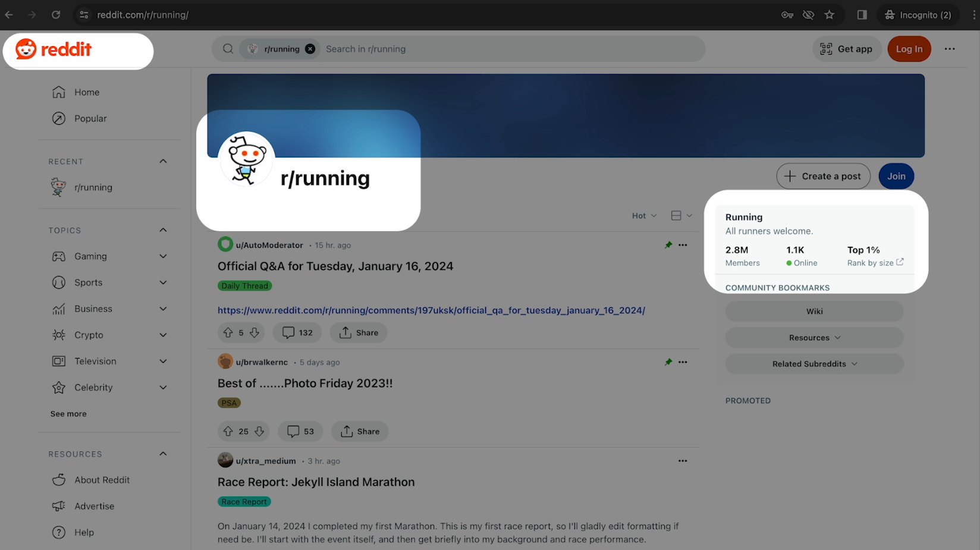Viewport: 980px width, 550px height.
Task: Open options menu for AutoModerator post
Action: point(683,245)
